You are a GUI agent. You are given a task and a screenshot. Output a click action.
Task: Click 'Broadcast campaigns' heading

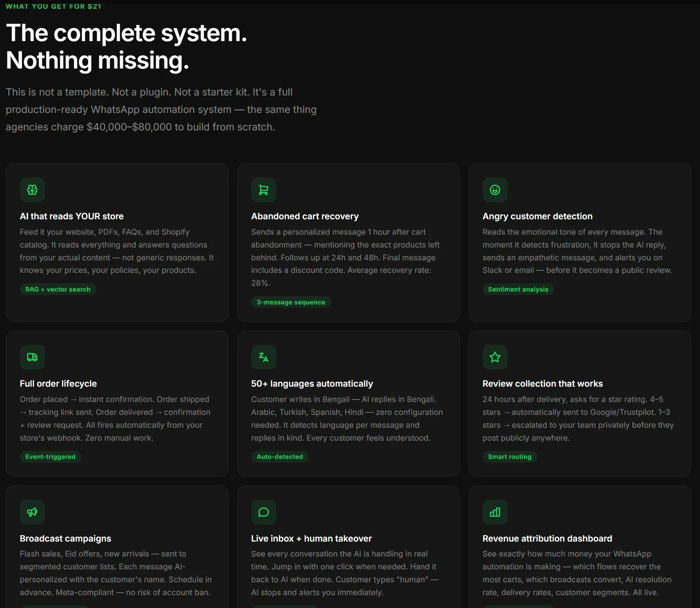point(66,539)
